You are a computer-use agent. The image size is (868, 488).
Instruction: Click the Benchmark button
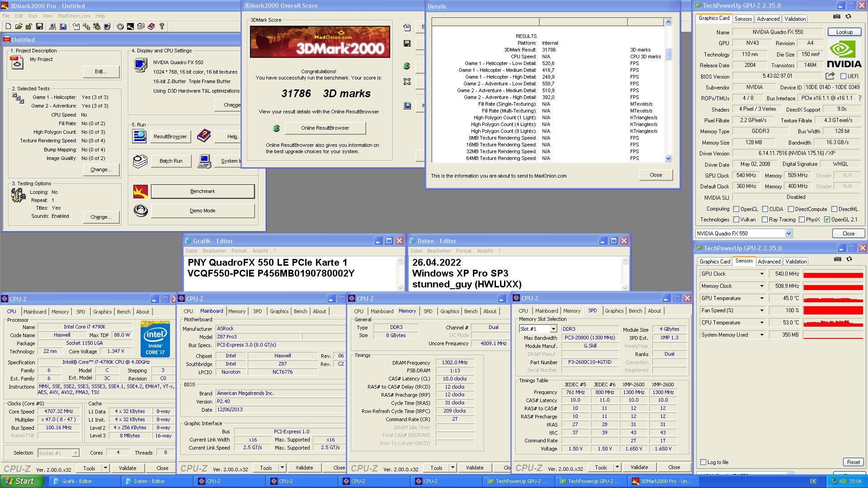pos(203,192)
